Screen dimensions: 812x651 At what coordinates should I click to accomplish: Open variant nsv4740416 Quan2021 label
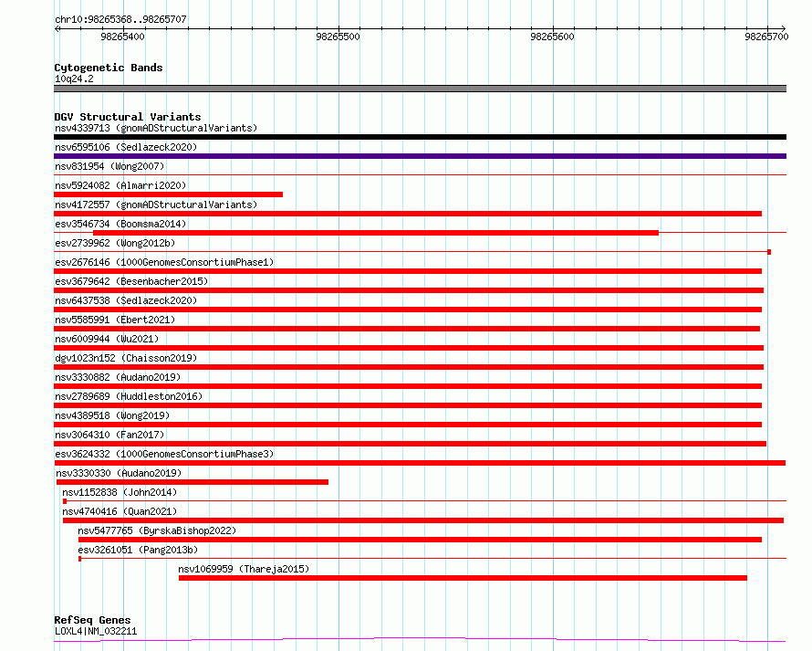(120, 511)
